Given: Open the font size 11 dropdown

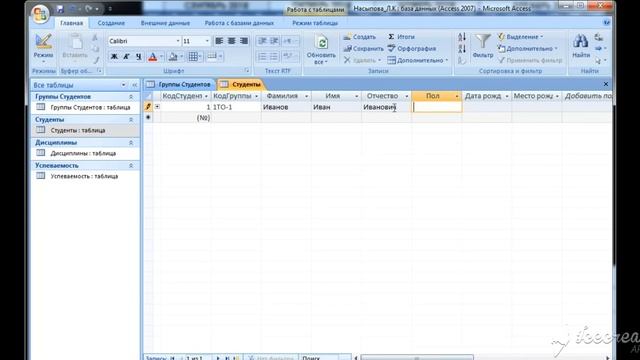Looking at the screenshot, I should pyautogui.click(x=207, y=41).
